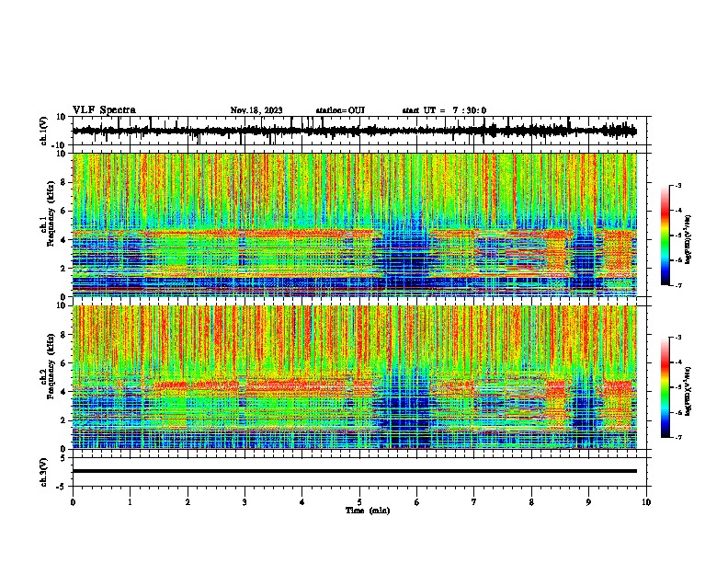Click time axis tick label "4"
Viewport: 728px width, 563px height.
(x=302, y=502)
